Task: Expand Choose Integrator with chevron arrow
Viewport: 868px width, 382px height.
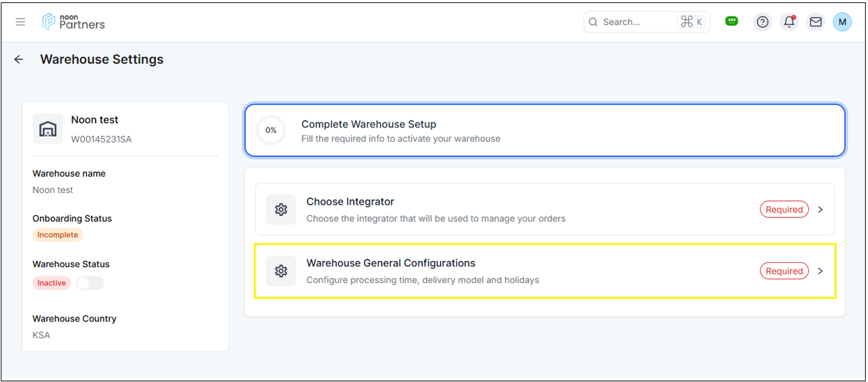Action: coord(820,210)
